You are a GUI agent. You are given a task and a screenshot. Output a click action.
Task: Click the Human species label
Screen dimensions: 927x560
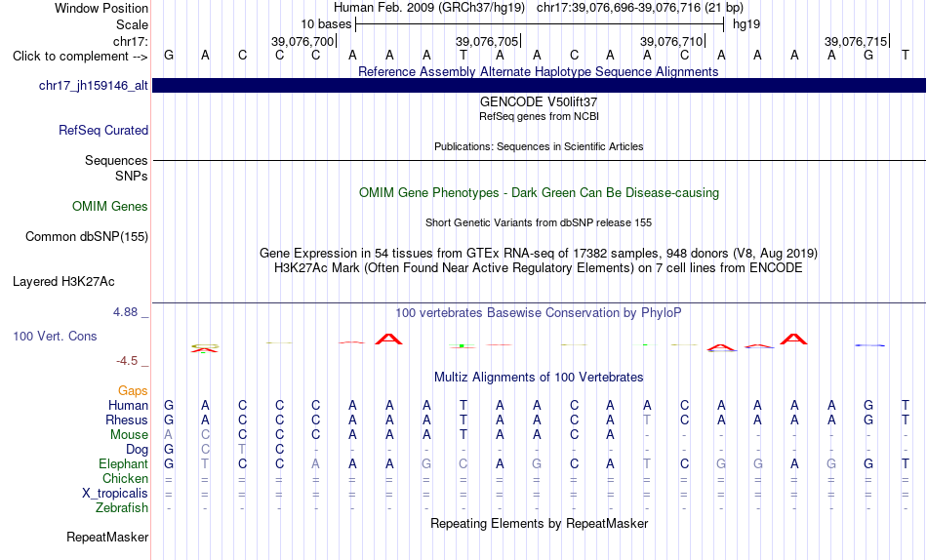click(x=128, y=406)
